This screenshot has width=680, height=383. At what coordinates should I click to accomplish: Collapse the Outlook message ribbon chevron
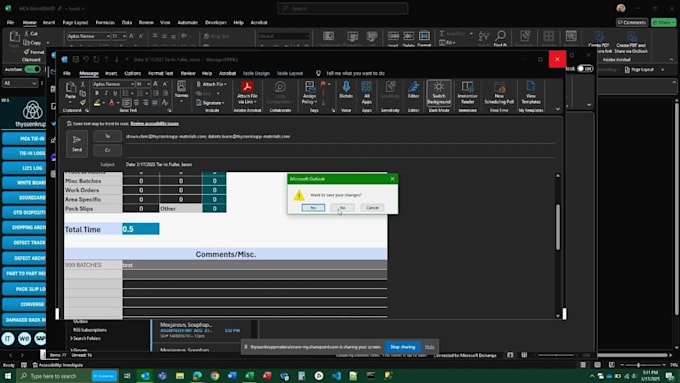pos(558,109)
